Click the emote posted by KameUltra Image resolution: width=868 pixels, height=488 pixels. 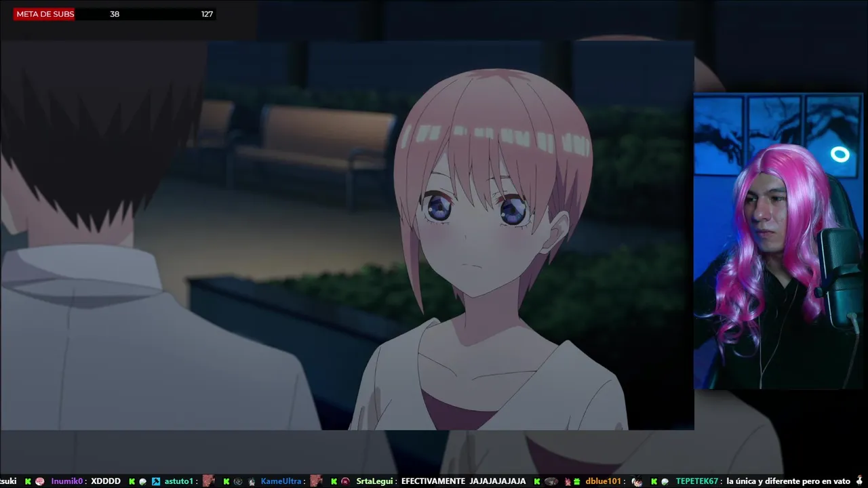tap(316, 481)
